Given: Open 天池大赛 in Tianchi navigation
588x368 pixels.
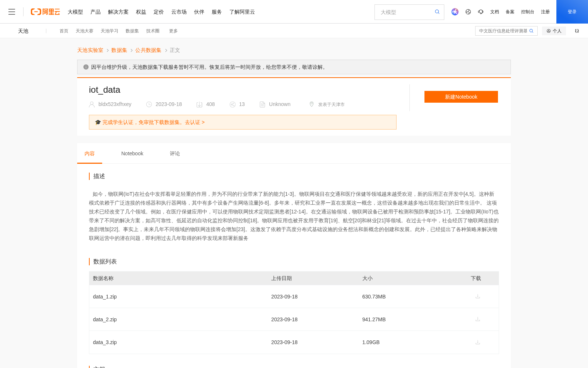Looking at the screenshot, I should click(x=85, y=31).
